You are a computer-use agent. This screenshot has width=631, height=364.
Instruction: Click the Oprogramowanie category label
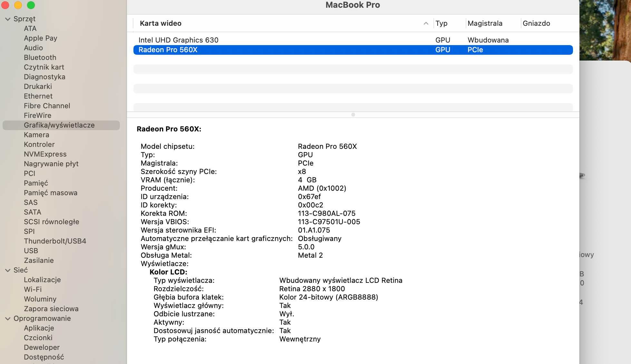point(42,318)
